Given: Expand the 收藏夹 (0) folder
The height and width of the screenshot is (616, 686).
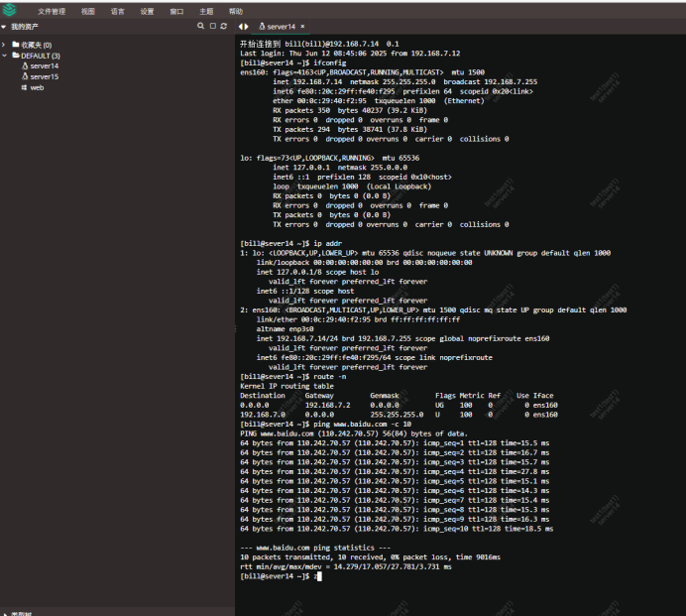Looking at the screenshot, I should click(6, 45).
